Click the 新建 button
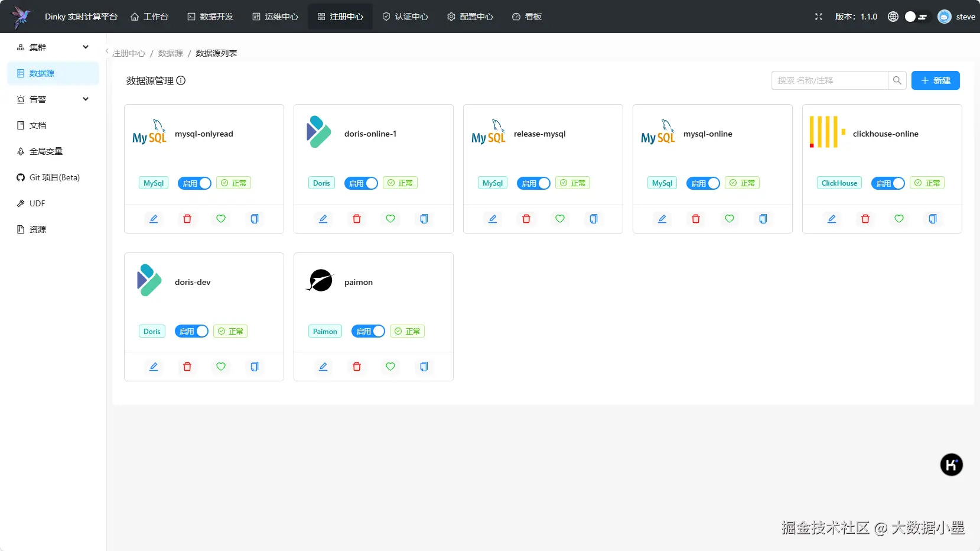The width and height of the screenshot is (980, 551). (936, 80)
